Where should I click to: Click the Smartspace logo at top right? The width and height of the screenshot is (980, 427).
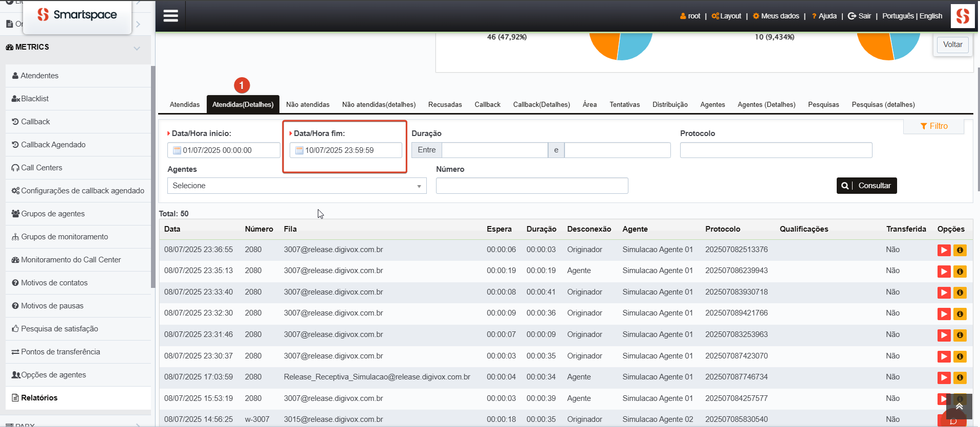coord(963,16)
